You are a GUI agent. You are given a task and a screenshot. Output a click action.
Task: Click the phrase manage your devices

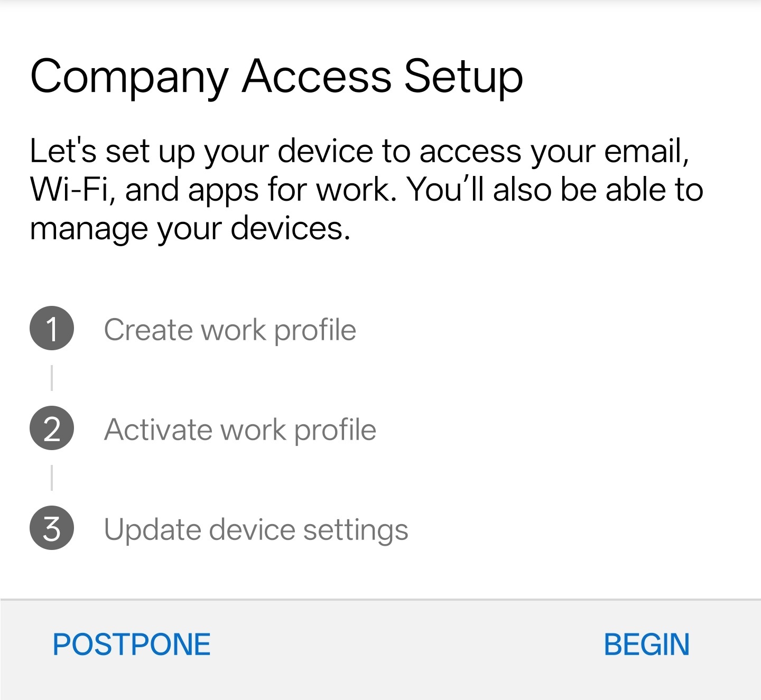click(190, 229)
